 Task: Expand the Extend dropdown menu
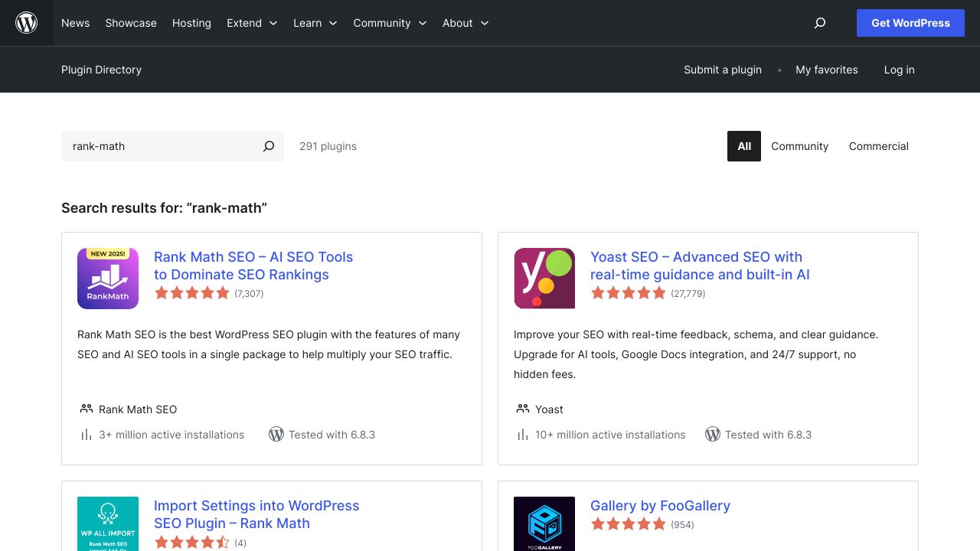tap(252, 23)
